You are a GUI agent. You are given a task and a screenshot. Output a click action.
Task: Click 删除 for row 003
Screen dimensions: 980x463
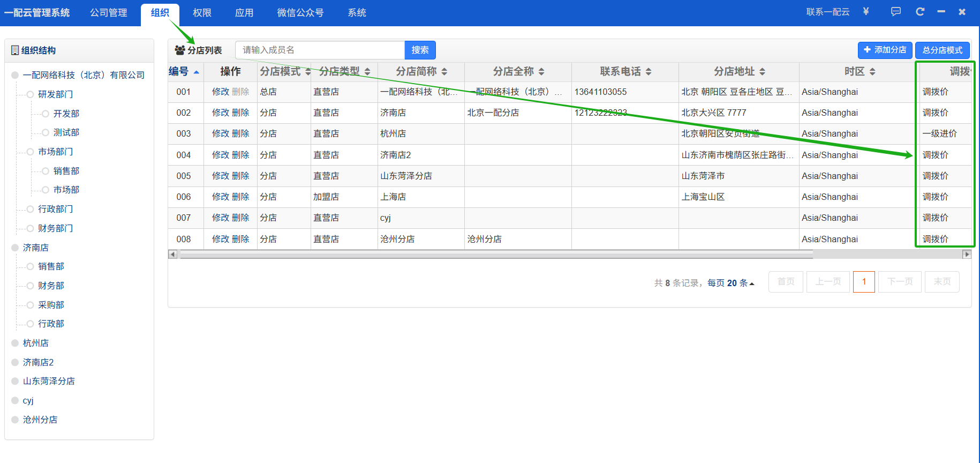tap(240, 133)
